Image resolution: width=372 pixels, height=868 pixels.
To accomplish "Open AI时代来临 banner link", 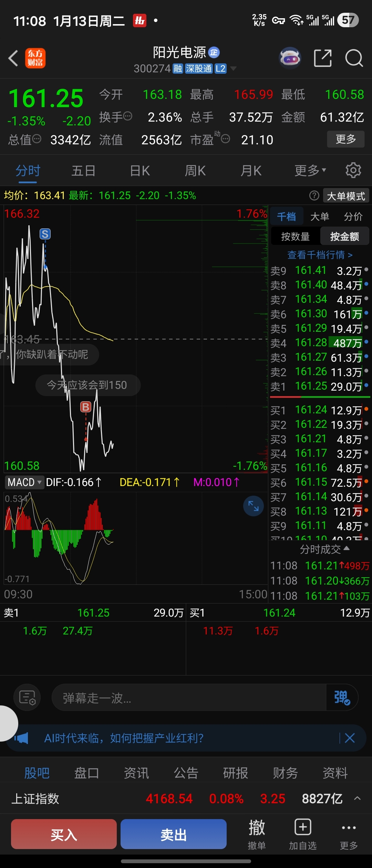I will coord(124,738).
